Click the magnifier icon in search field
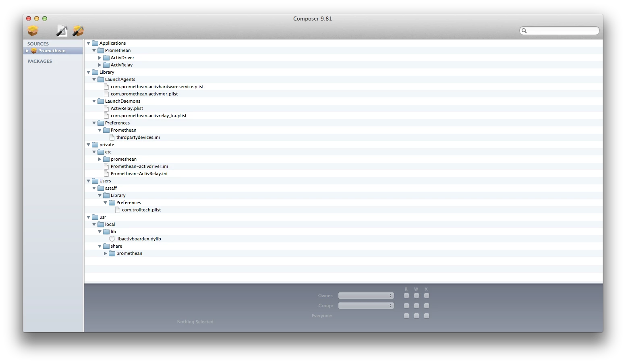Screen dimensions: 626x364 point(524,31)
